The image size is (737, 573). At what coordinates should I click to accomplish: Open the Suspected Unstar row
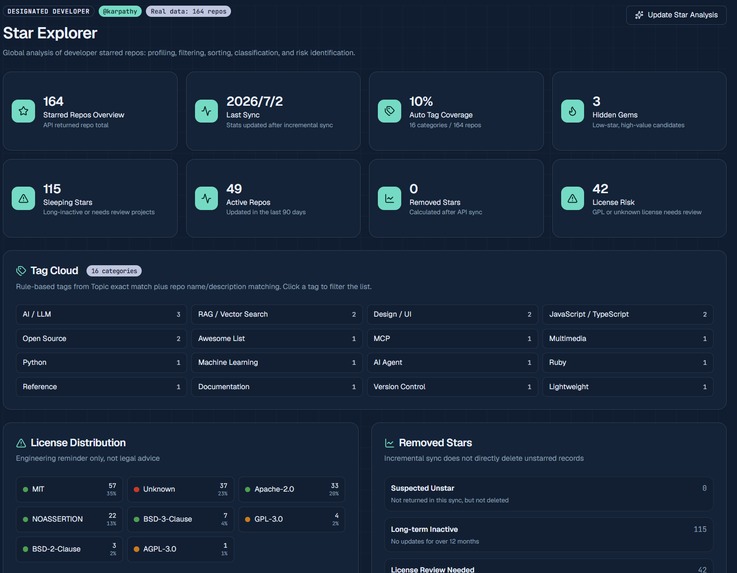pos(549,494)
